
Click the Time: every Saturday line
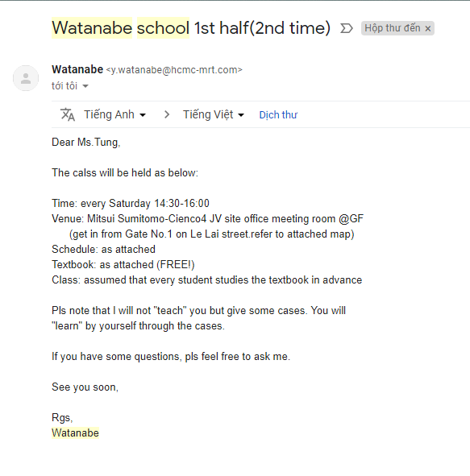[x=131, y=203]
